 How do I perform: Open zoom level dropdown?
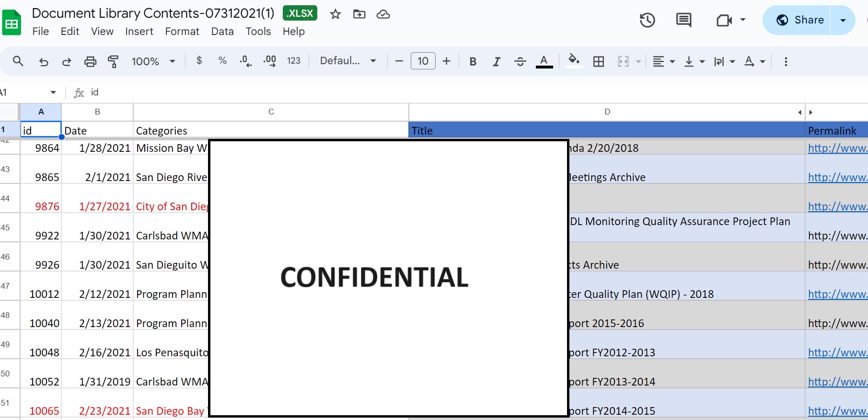153,61
